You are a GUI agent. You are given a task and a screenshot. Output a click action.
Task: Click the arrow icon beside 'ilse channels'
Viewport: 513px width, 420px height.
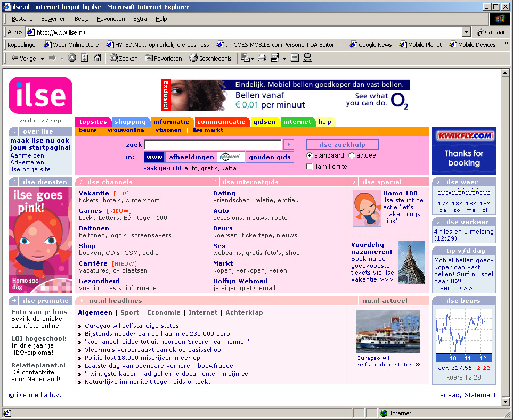(x=80, y=182)
